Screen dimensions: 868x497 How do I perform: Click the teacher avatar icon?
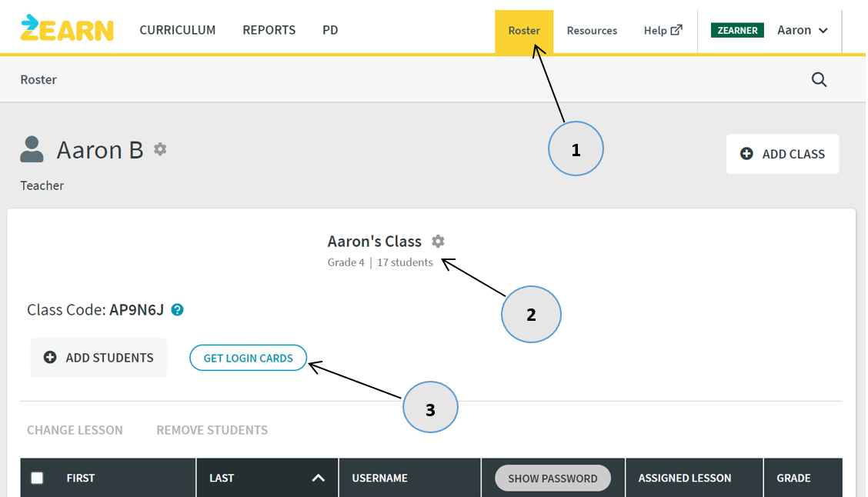coord(32,148)
